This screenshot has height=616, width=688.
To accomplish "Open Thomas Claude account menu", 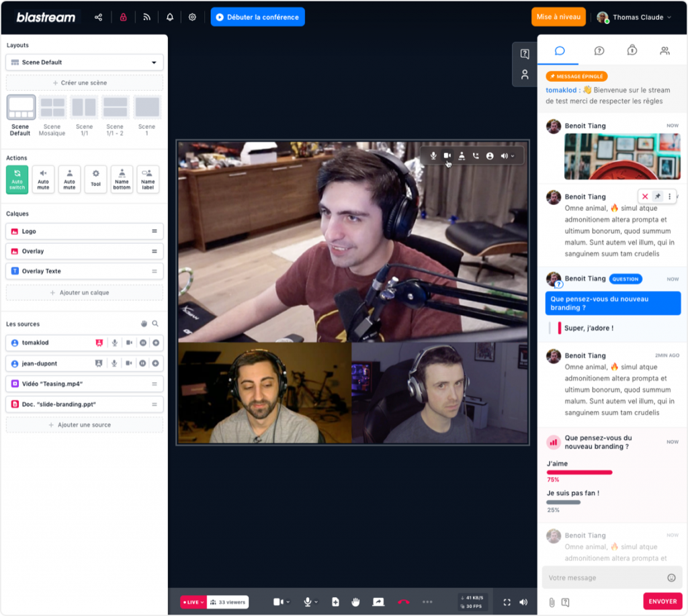I will (634, 17).
